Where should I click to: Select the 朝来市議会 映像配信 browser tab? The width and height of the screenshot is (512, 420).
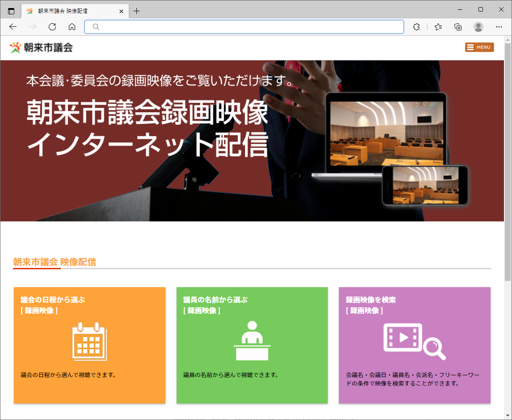(75, 11)
